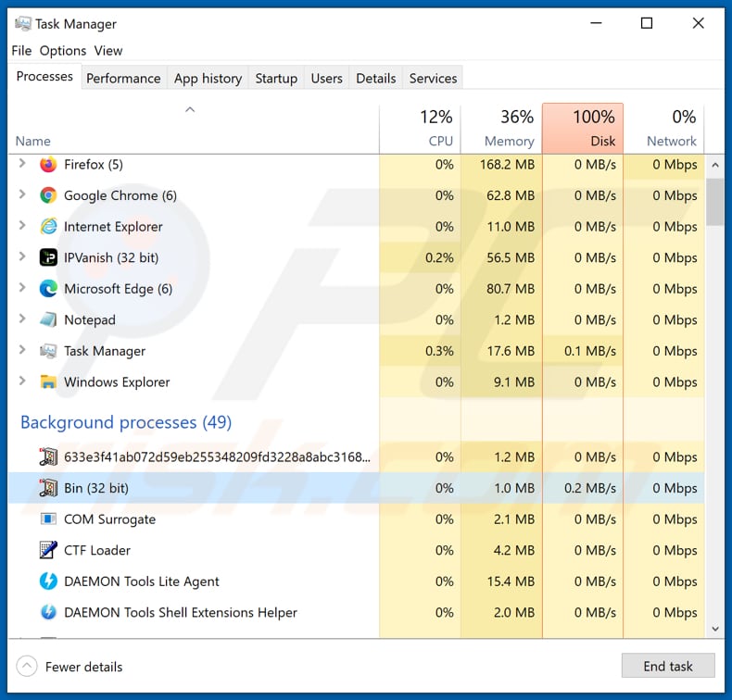Click the Google Chrome process icon

[48, 195]
